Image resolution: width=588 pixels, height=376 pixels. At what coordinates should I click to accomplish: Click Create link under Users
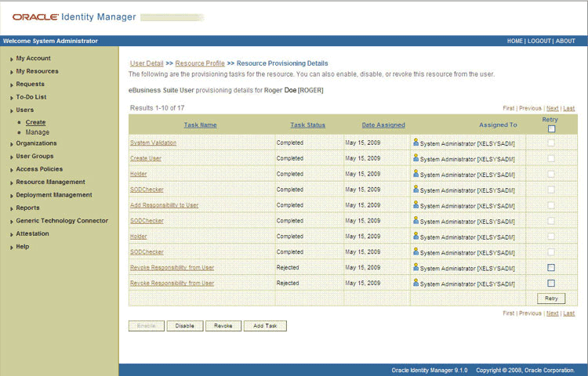coord(35,122)
